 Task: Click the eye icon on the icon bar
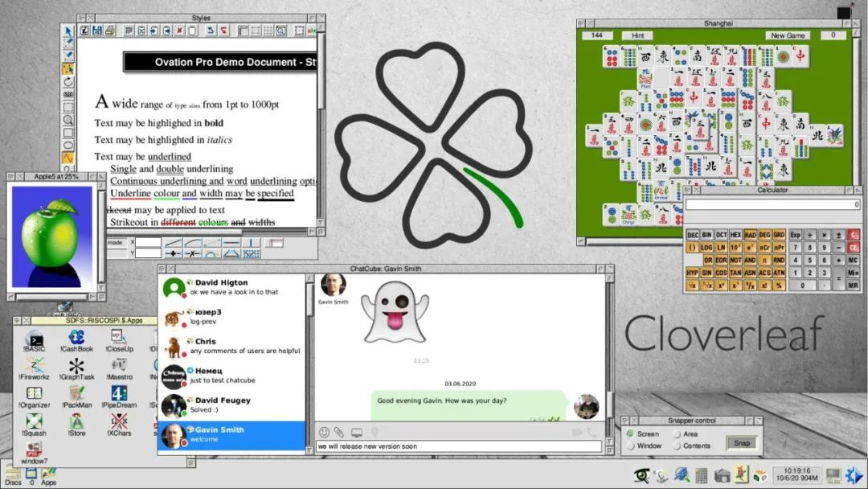[x=641, y=475]
